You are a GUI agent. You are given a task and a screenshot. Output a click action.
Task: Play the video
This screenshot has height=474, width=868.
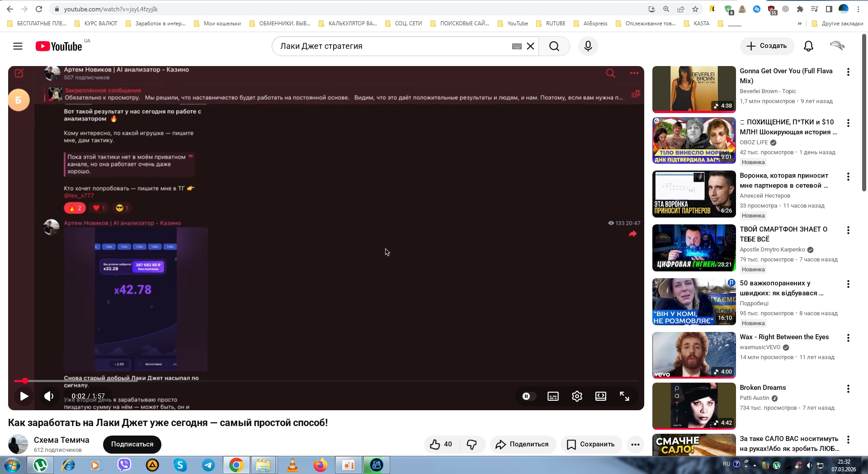(x=24, y=396)
